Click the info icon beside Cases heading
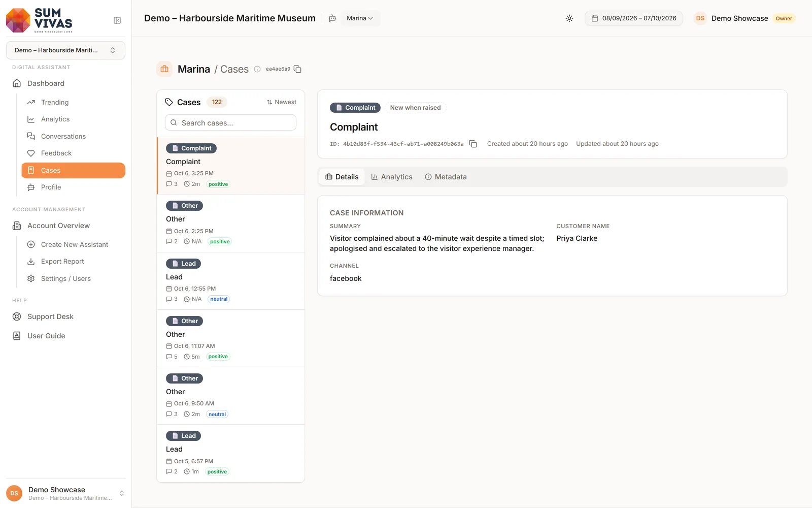The width and height of the screenshot is (812, 508). point(257,69)
